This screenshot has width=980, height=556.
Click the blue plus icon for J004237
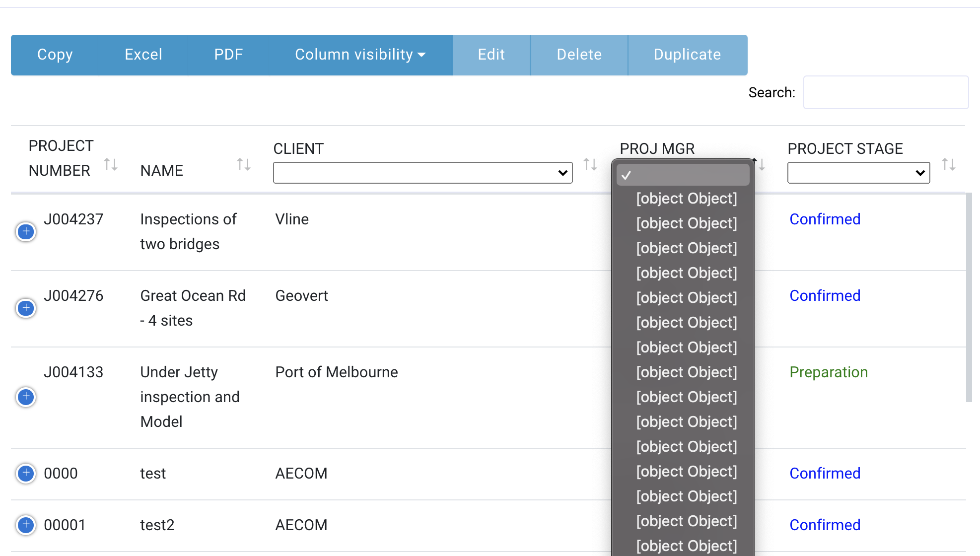[x=25, y=231]
